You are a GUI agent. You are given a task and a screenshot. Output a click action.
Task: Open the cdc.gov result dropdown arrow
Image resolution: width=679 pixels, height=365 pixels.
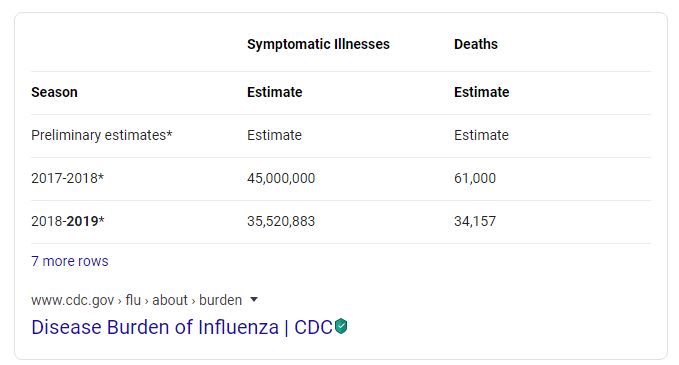[x=254, y=299]
